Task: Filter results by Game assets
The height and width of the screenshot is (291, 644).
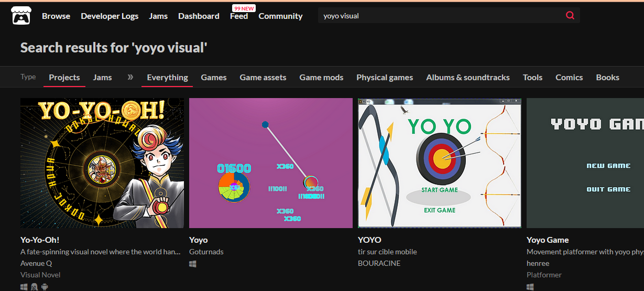Action: tap(263, 77)
